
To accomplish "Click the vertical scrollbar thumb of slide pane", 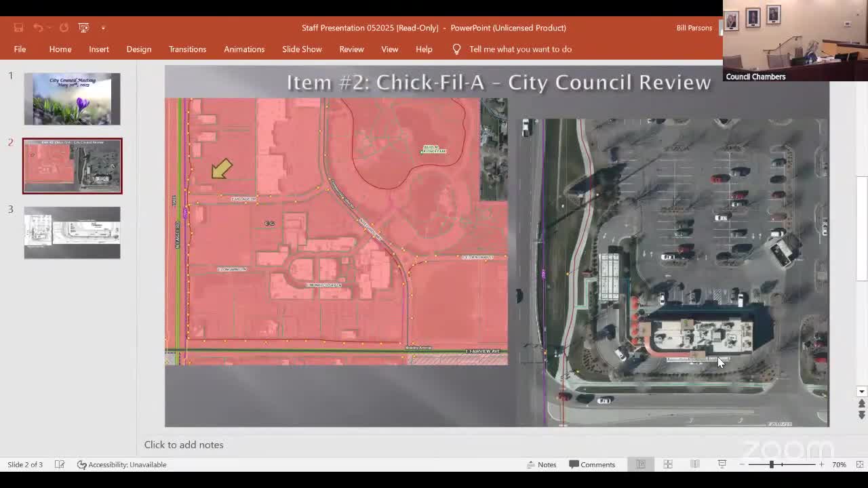I will 862,228.
